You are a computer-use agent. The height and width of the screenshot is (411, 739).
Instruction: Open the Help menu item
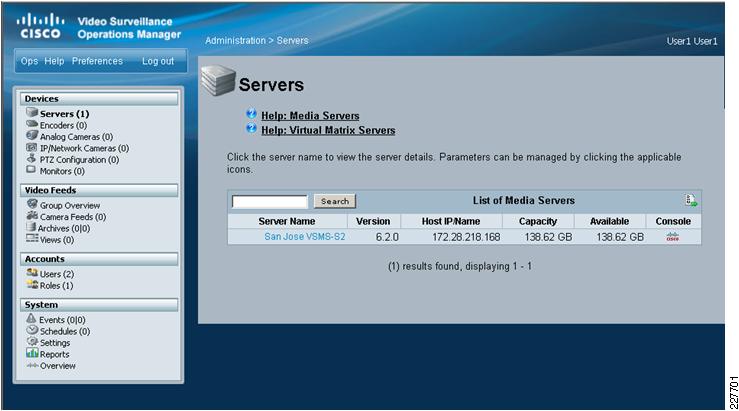(x=54, y=61)
